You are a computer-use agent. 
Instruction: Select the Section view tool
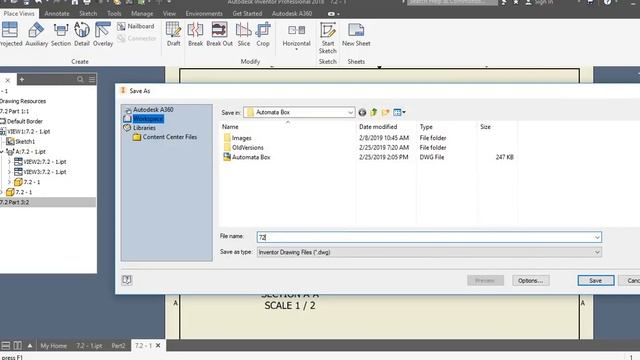61,34
